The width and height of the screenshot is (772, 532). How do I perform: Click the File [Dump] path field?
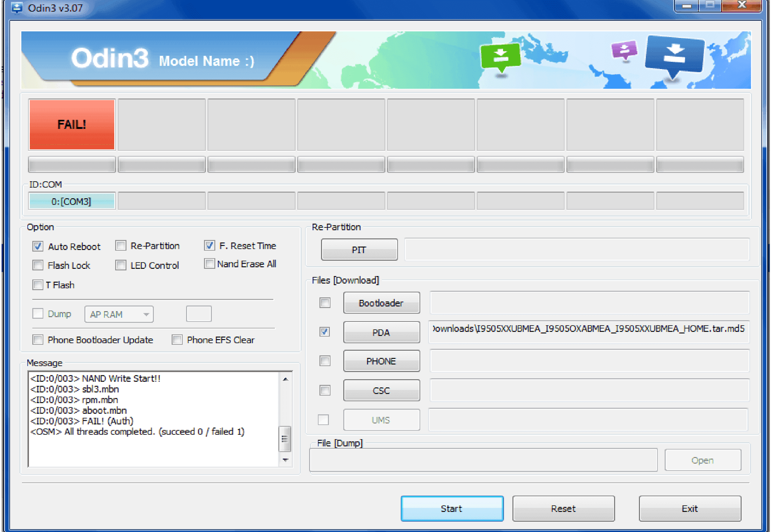[483, 460]
